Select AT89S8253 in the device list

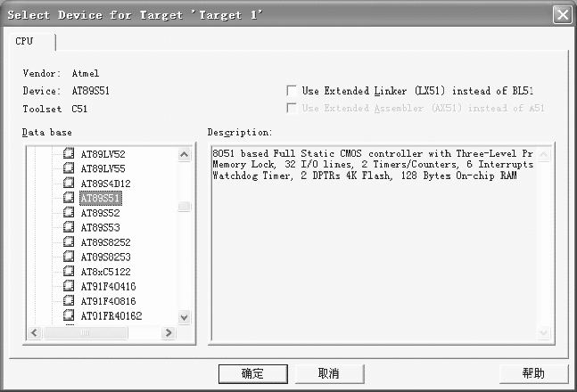click(105, 257)
